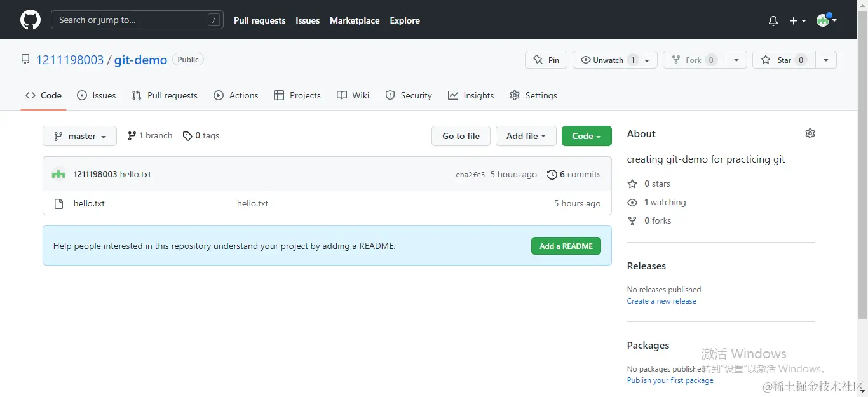Click the repository book icon
The width and height of the screenshot is (868, 397).
pos(25,60)
